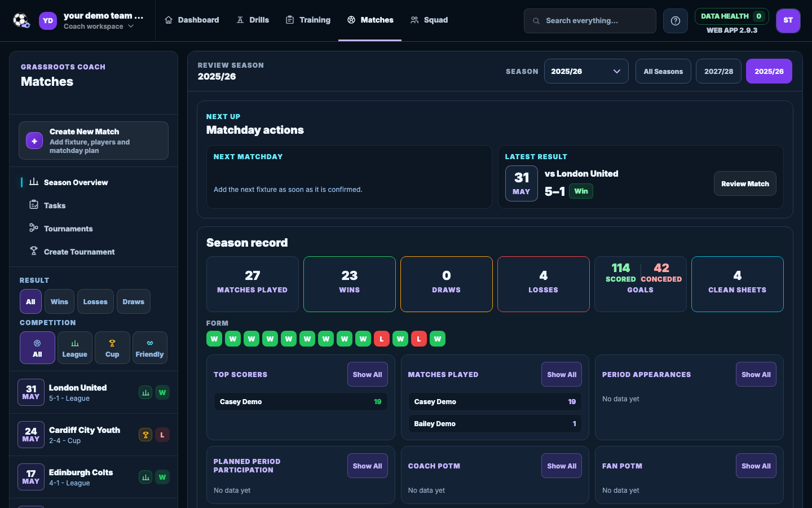This screenshot has width=812, height=508.
Task: Select the League competition filter
Action: (74, 348)
